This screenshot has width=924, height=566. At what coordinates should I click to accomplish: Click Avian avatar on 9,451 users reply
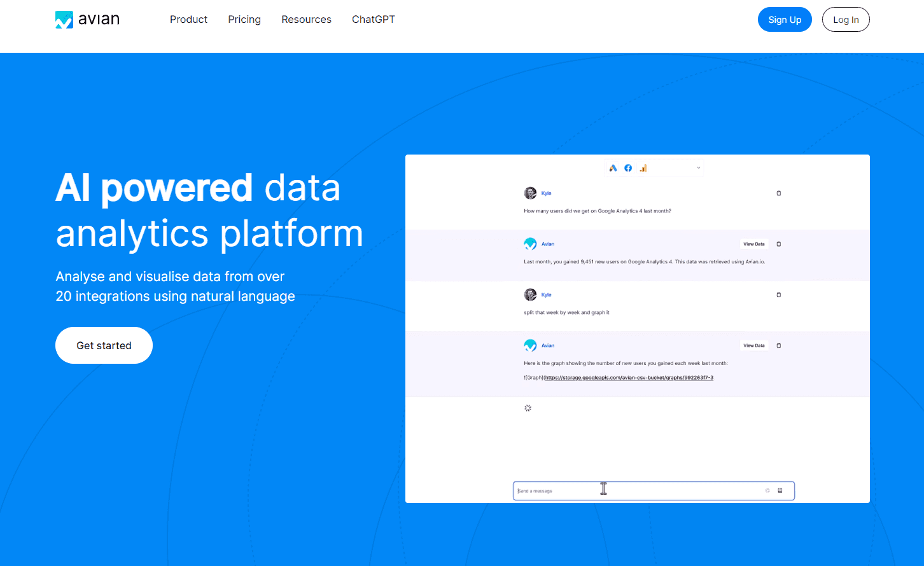(x=530, y=244)
